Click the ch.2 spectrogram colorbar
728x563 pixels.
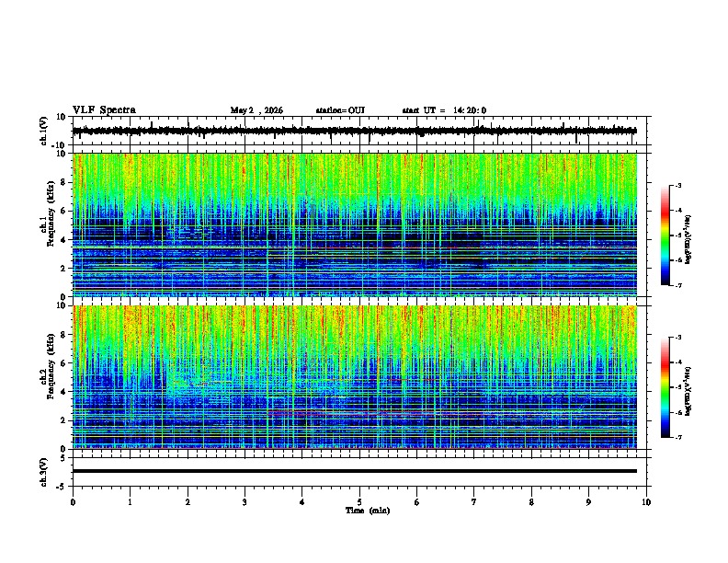point(665,387)
